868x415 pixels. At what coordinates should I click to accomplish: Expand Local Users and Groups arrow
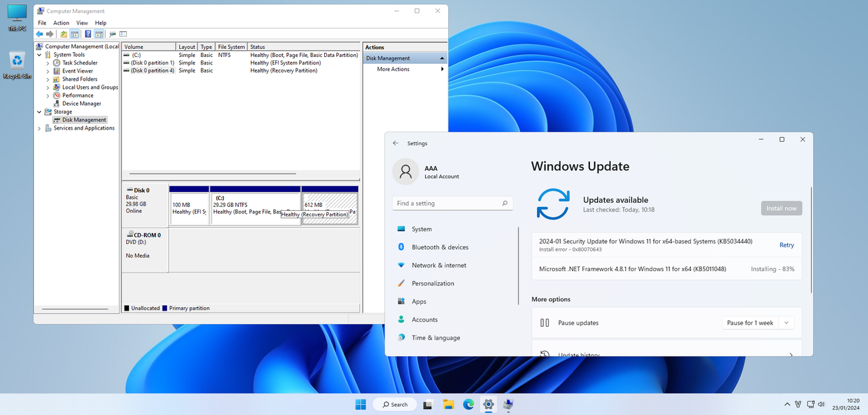48,87
